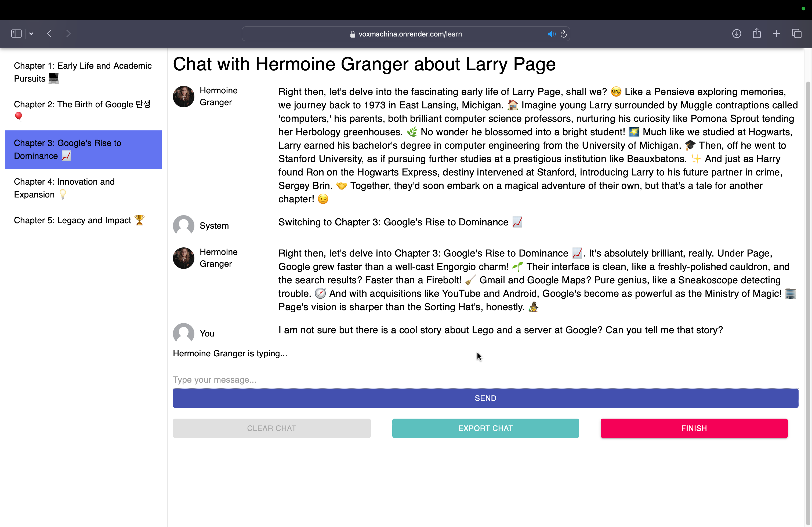The height and width of the screenshot is (527, 812).
Task: Focus the Type your message field
Action: (x=485, y=380)
